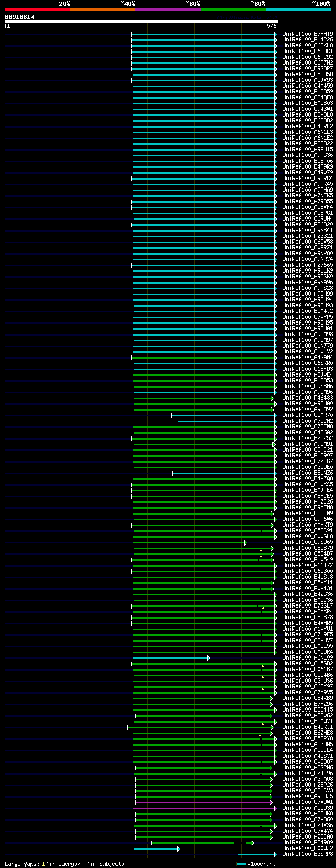Select the query name BB918814
Viewport: 336px width, 868px height.
tap(20, 17)
